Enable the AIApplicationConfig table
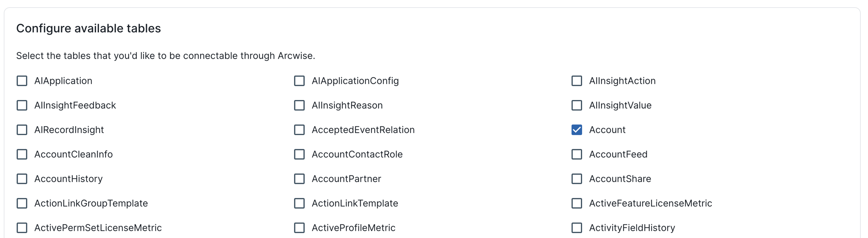 [299, 81]
